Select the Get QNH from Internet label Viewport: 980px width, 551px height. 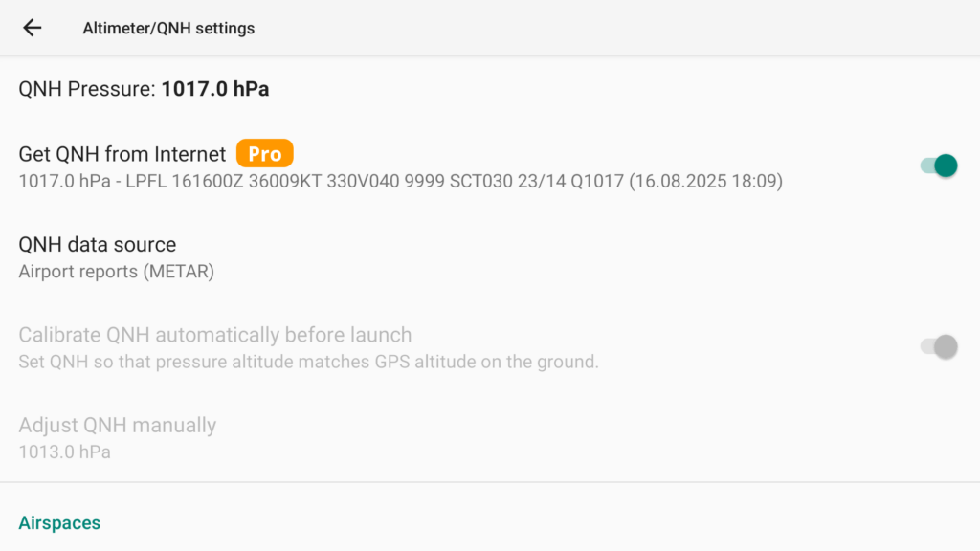pyautogui.click(x=122, y=154)
